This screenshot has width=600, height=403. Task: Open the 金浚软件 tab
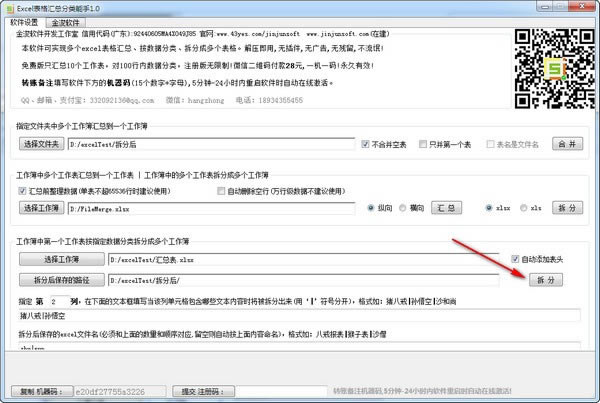(65, 23)
